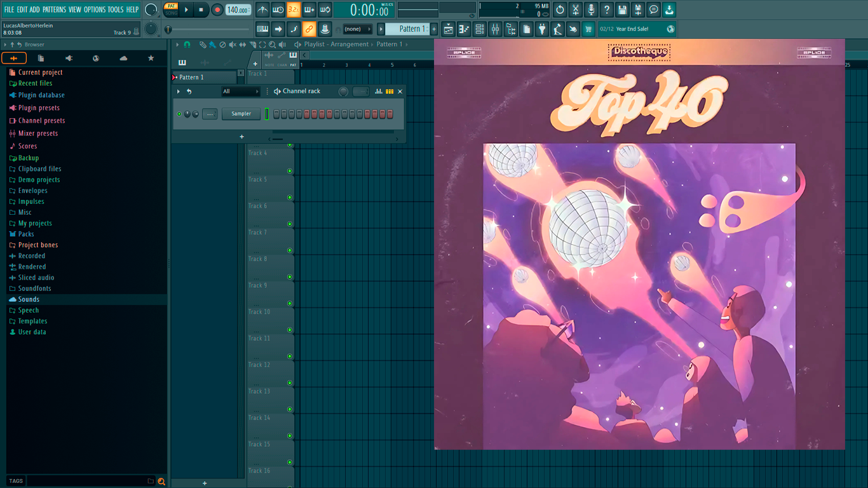Open Channel rack graph editor icon
This screenshot has height=488, width=868.
[x=379, y=91]
